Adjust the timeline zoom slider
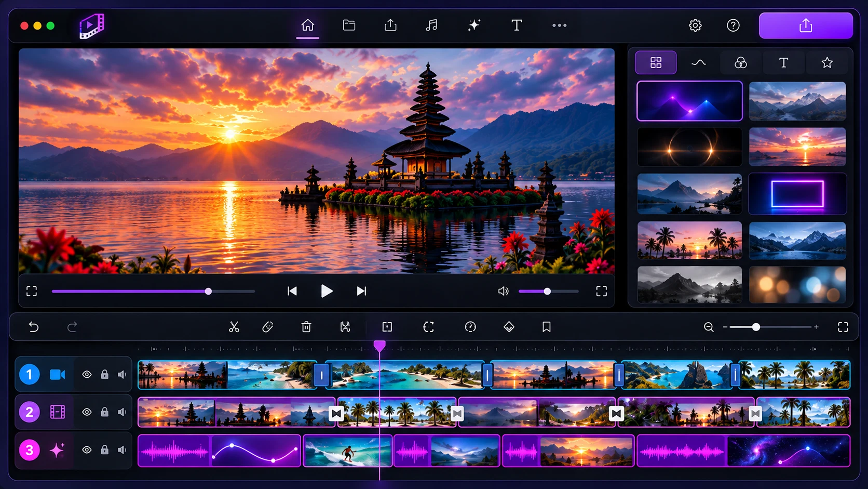 [x=770, y=327]
